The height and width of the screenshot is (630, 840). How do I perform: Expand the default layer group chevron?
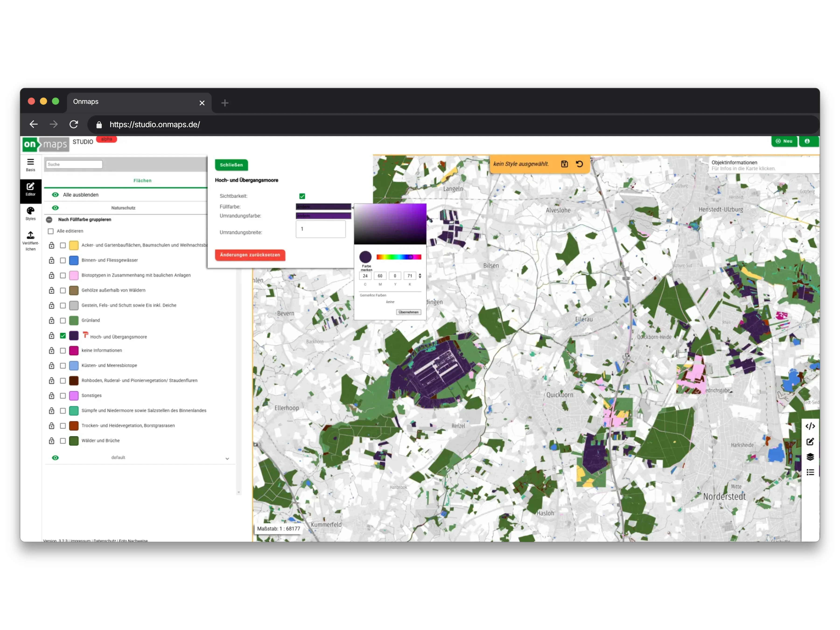coord(227,458)
